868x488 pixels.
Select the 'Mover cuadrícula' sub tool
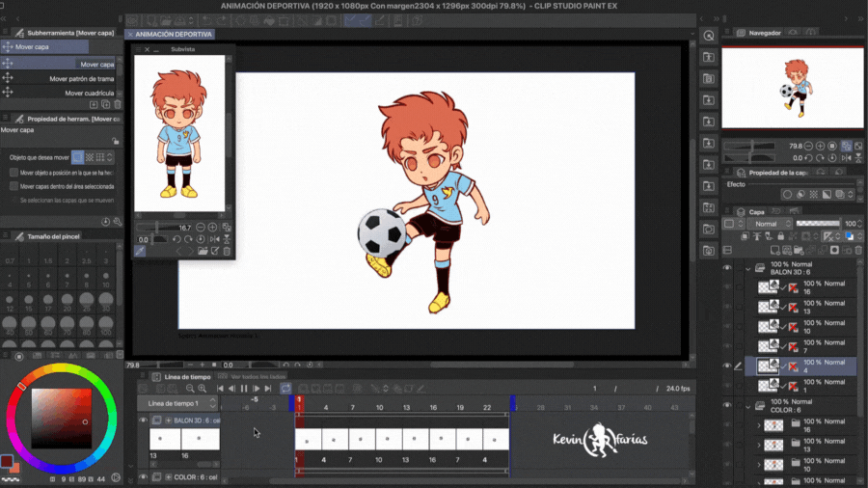[90, 94]
